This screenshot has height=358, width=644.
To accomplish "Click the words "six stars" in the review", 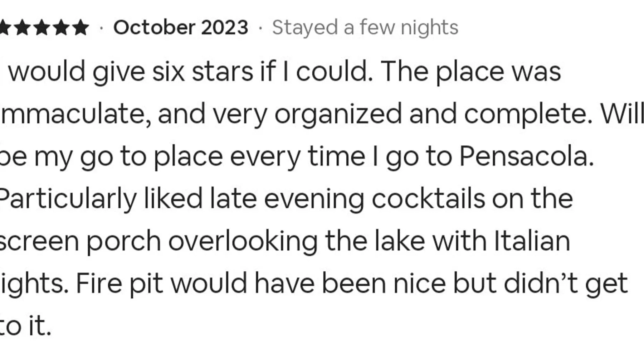I will pos(203,72).
